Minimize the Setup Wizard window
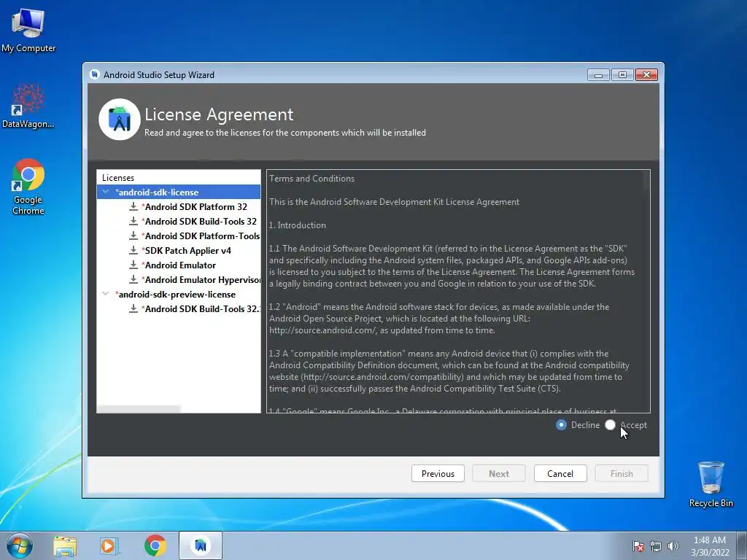The height and width of the screenshot is (560, 747). (598, 75)
